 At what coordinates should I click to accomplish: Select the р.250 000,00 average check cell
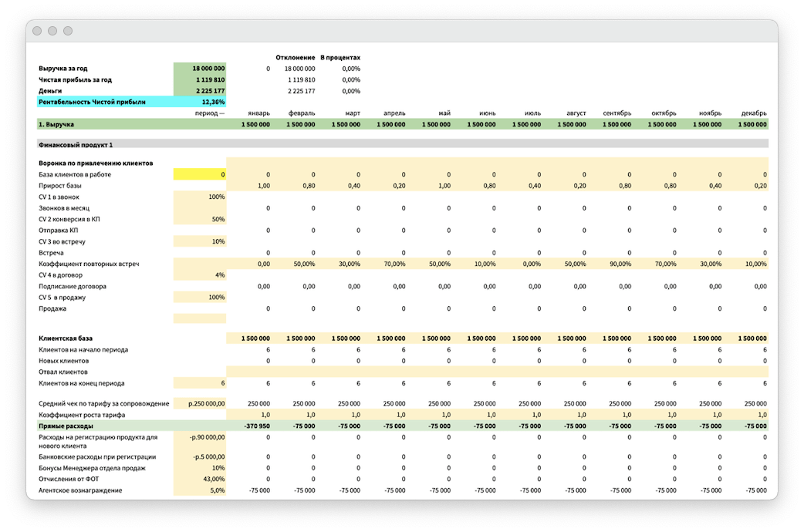(x=200, y=403)
